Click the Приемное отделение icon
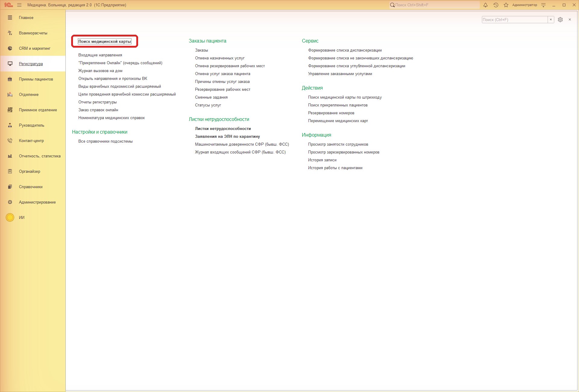Viewport: 579px width, 392px height. (x=10, y=110)
